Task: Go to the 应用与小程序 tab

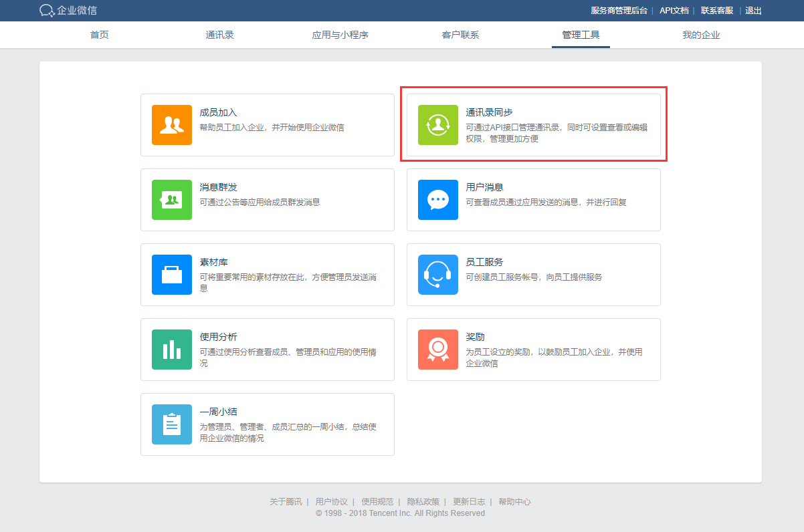Action: tap(340, 35)
